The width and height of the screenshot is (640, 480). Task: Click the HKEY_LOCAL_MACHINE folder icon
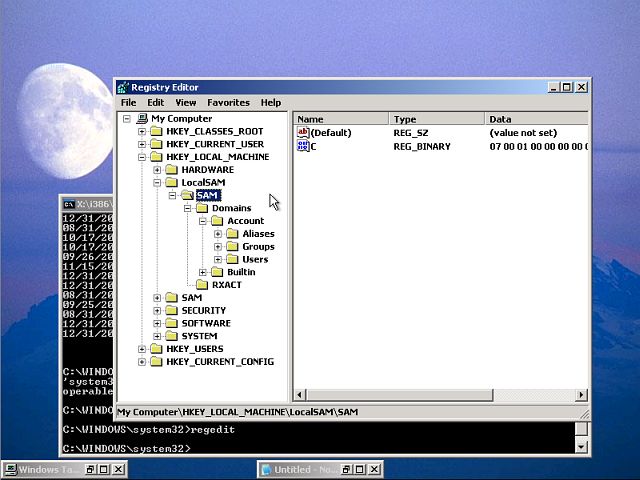(156, 156)
